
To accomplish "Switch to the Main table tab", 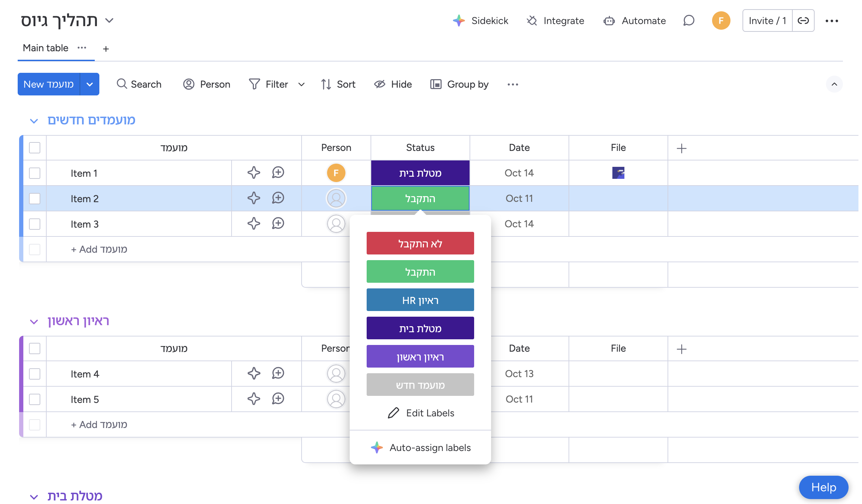I will 46,48.
